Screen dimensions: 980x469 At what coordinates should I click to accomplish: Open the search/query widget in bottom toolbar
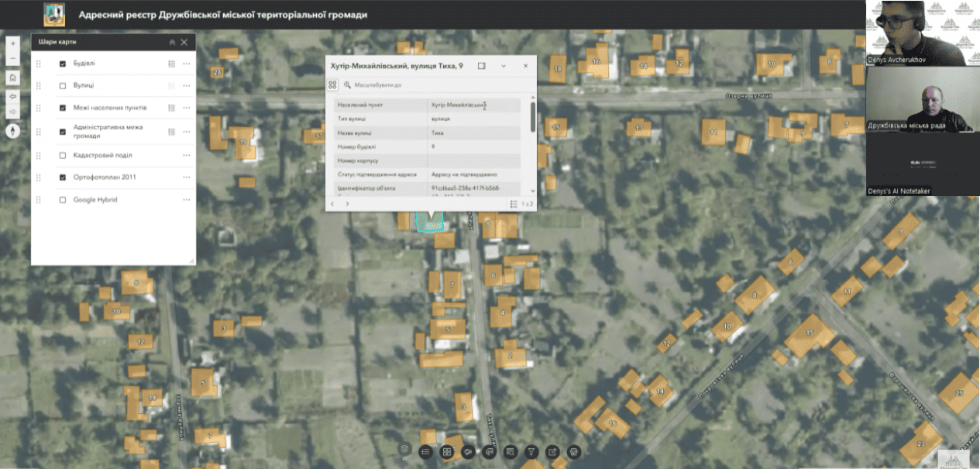point(510,450)
